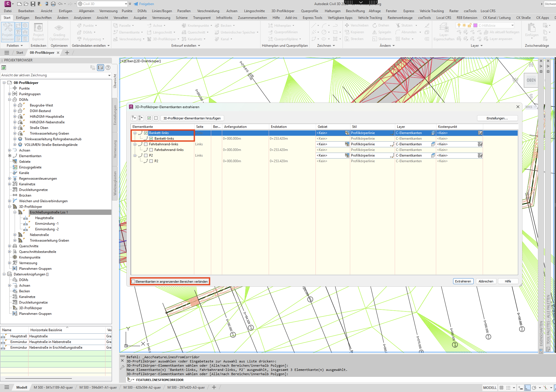The height and width of the screenshot is (392, 556).
Task: Open the application menu hamburger next to the Start tab
Action: pyautogui.click(x=7, y=53)
